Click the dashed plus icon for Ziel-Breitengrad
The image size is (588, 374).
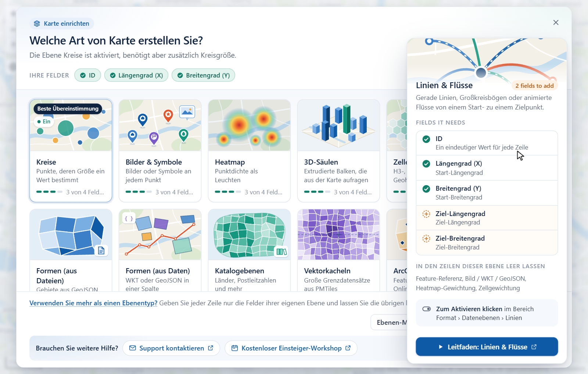click(426, 238)
